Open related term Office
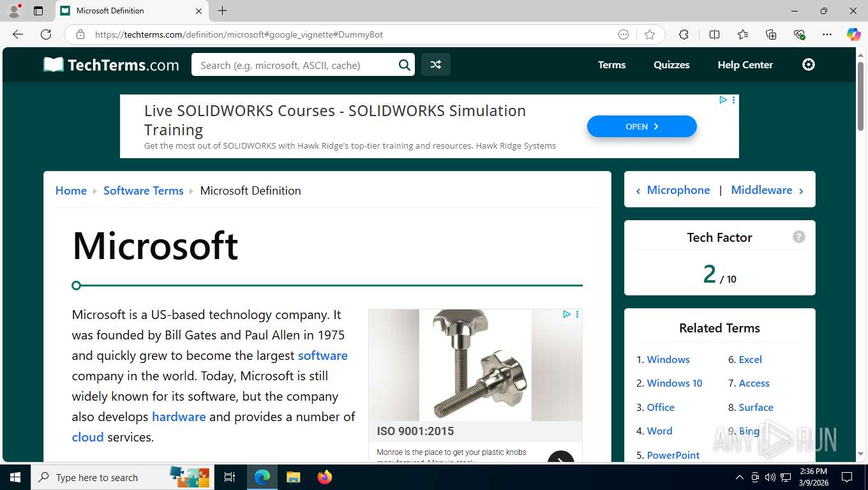Image resolution: width=868 pixels, height=490 pixels. [x=661, y=407]
